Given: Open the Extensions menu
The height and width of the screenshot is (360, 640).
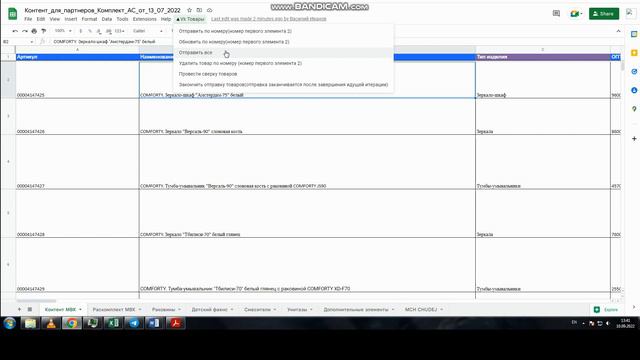Looking at the screenshot, I should (x=144, y=19).
